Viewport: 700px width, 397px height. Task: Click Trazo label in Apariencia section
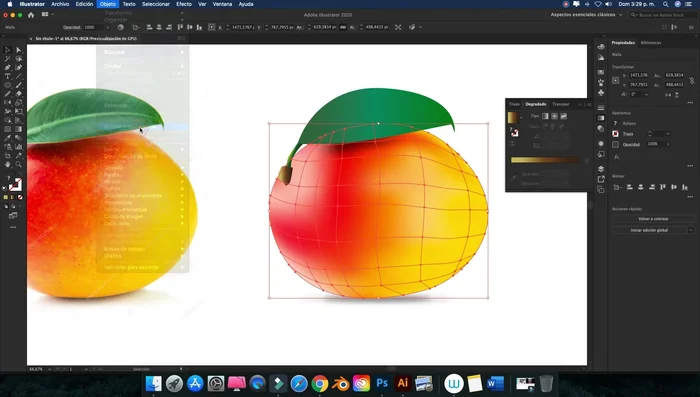[x=628, y=134]
